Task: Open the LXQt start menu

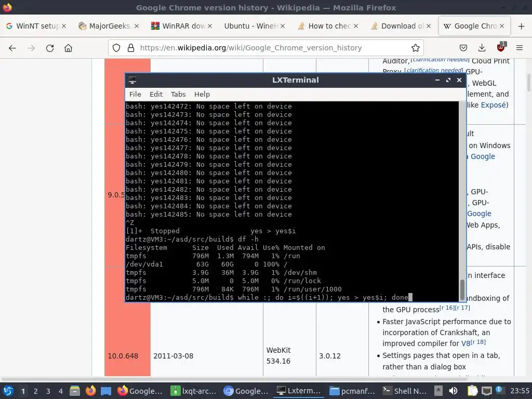Action: (8, 391)
